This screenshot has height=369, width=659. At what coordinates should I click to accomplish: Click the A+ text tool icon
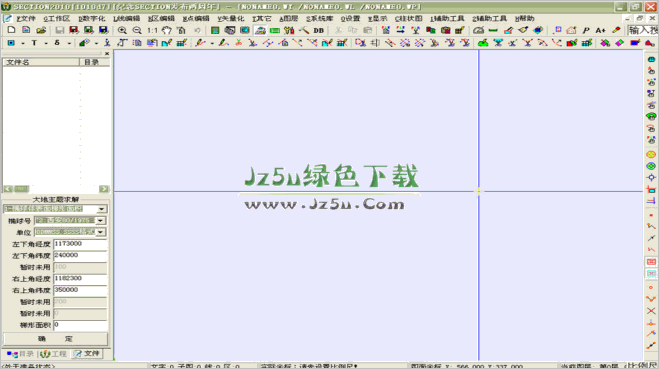point(600,30)
